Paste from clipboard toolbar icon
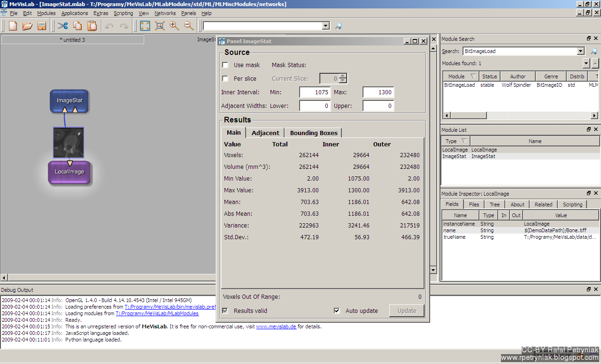This screenshot has height=364, width=601. pos(92,26)
